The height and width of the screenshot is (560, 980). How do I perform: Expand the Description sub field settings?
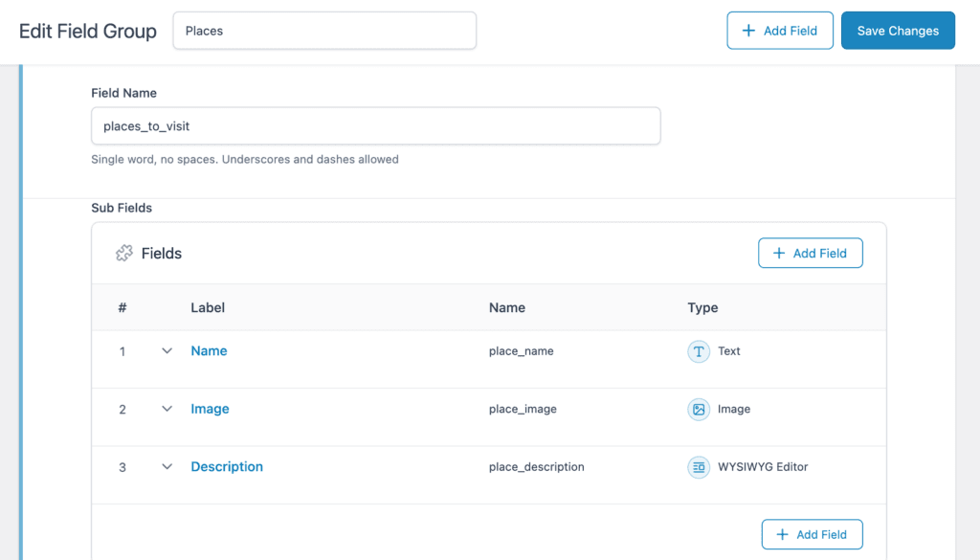point(167,467)
